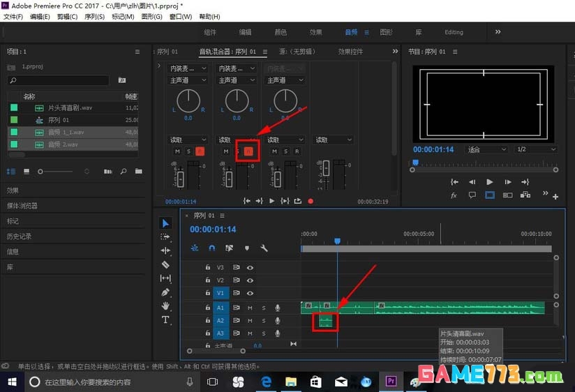The width and height of the screenshot is (575, 392).
Task: Toggle linked selection in timeline
Action: pos(229,248)
